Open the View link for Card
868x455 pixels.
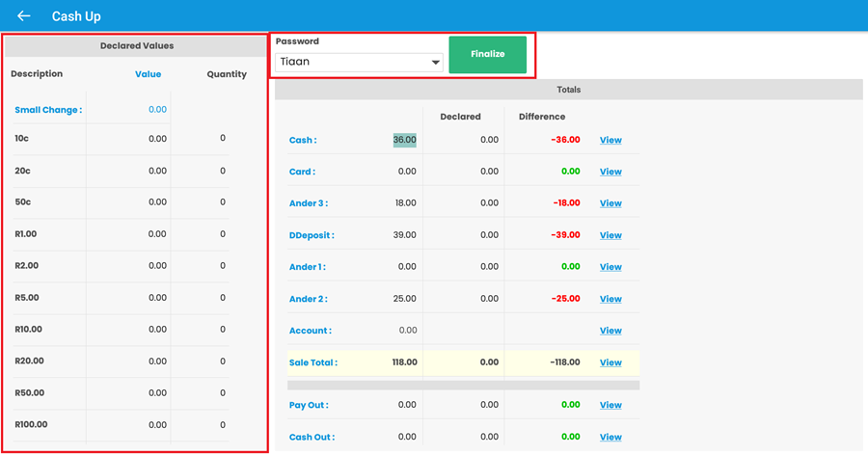click(610, 172)
